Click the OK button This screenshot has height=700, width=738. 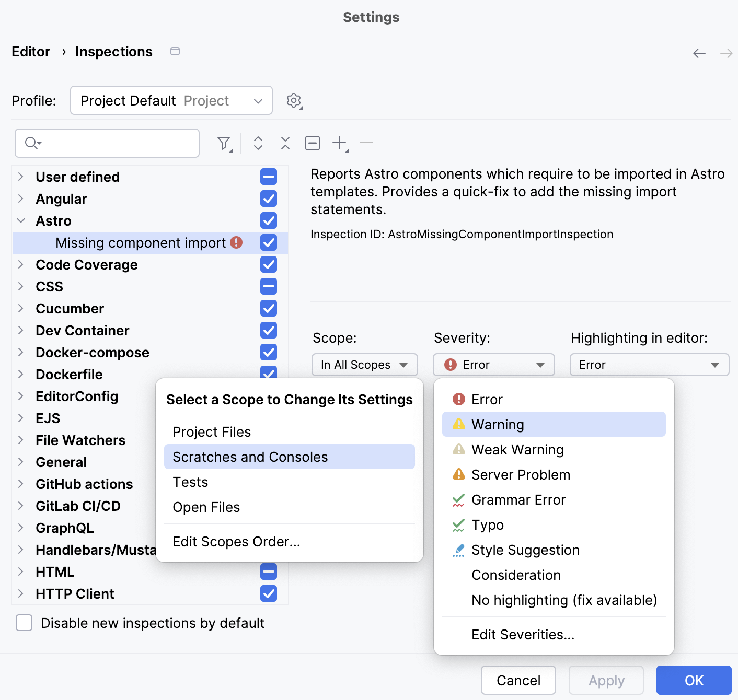point(694,680)
